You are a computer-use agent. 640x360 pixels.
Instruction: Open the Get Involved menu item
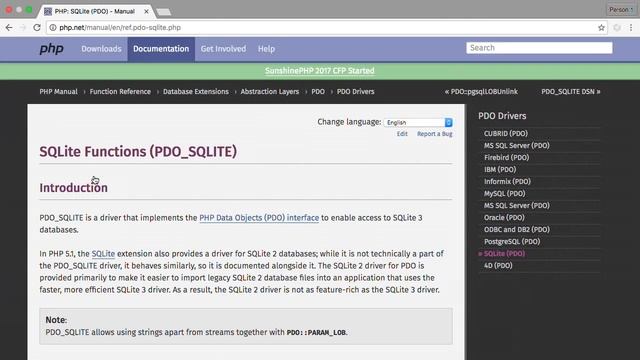click(223, 49)
